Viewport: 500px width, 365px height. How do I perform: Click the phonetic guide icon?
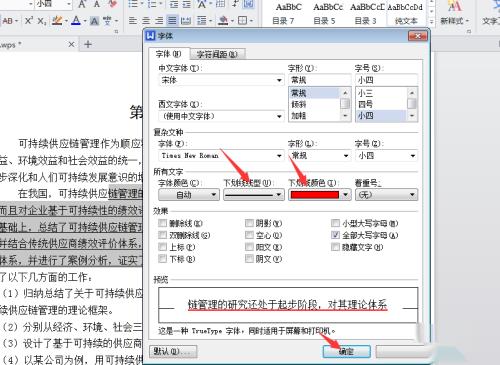[x=107, y=21]
